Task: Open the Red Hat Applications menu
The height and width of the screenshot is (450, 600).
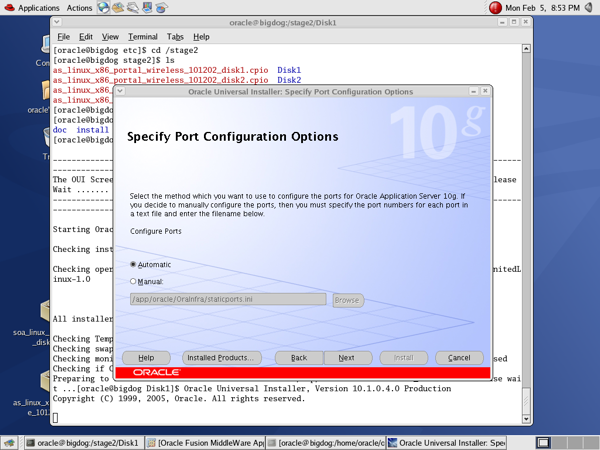Action: [31, 8]
